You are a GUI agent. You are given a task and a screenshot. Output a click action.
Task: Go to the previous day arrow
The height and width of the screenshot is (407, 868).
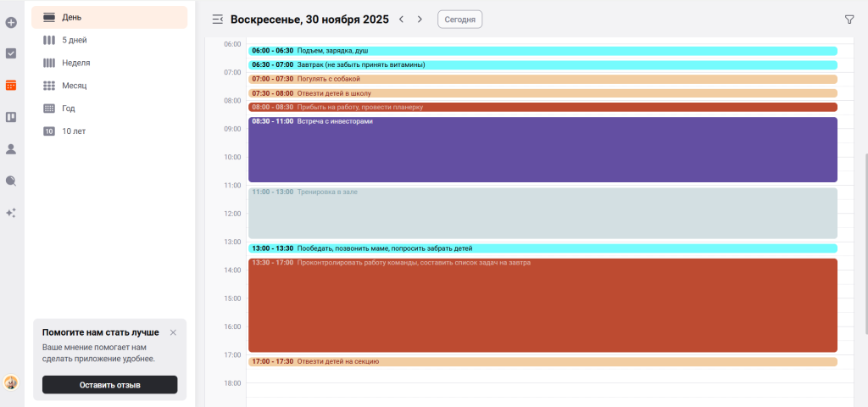(x=401, y=19)
